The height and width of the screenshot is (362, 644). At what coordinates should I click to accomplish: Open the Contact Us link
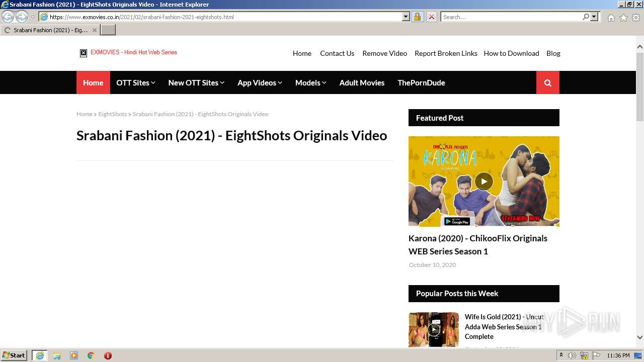coord(337,53)
